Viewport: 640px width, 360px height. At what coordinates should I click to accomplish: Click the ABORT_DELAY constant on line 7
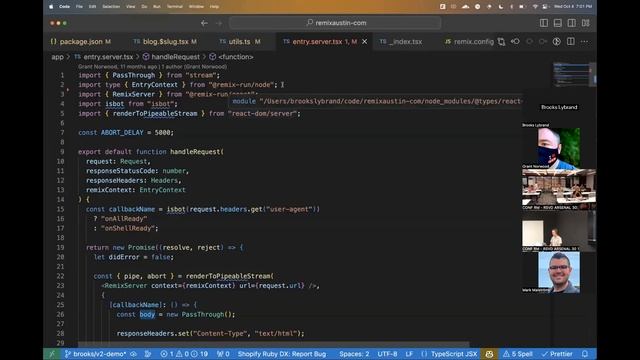(x=122, y=133)
